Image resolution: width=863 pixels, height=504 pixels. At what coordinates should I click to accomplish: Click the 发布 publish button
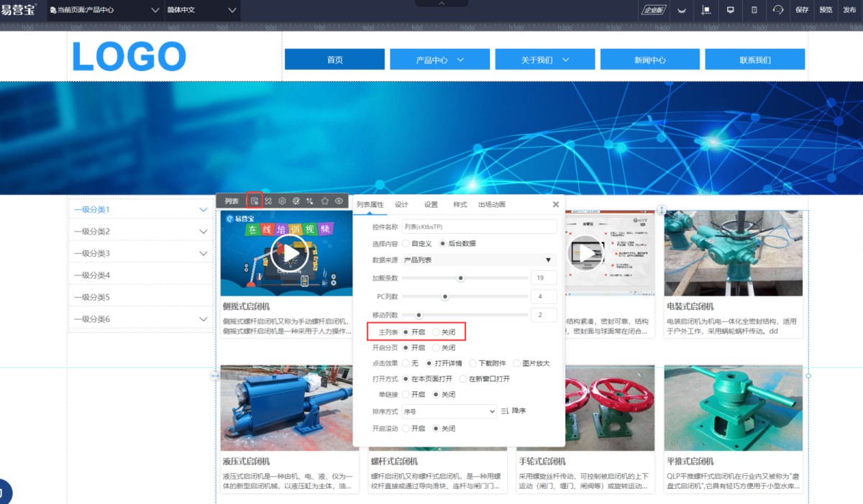pyautogui.click(x=849, y=10)
